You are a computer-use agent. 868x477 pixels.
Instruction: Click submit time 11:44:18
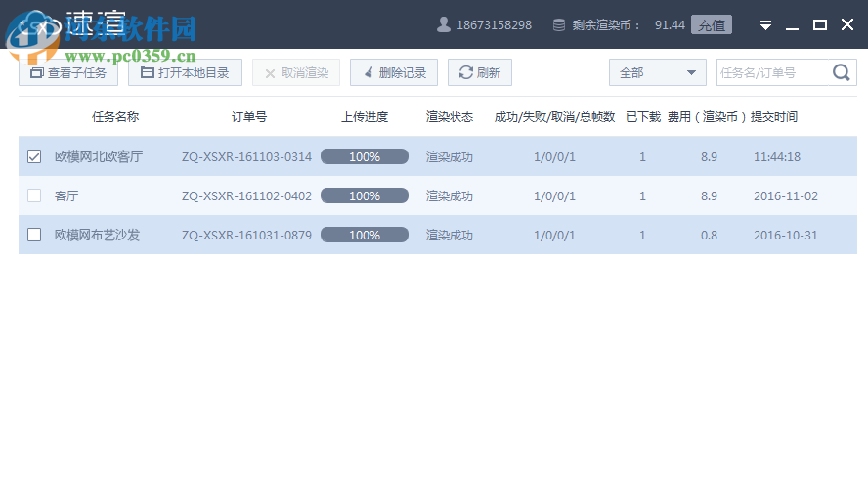tap(777, 157)
